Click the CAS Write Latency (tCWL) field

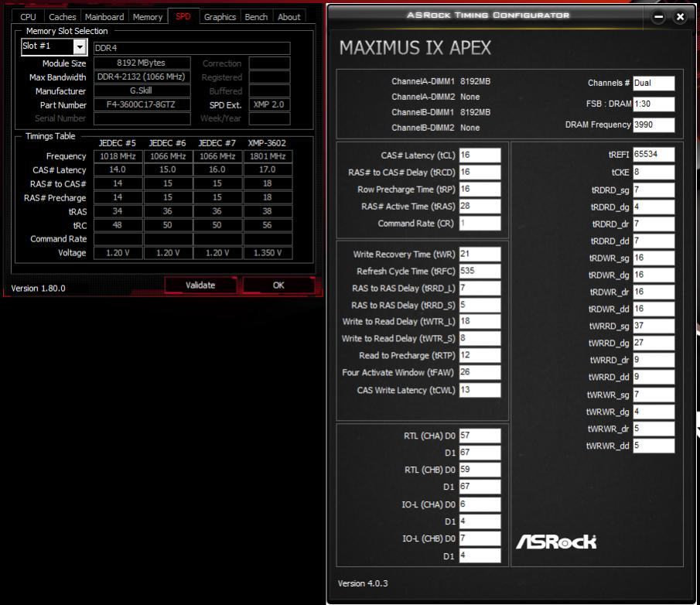(x=480, y=390)
